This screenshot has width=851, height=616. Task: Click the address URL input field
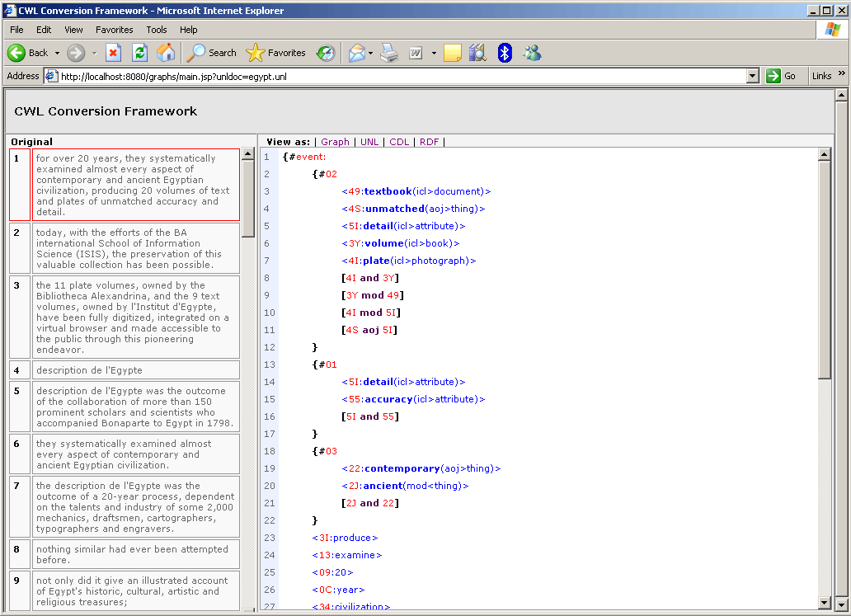[396, 76]
